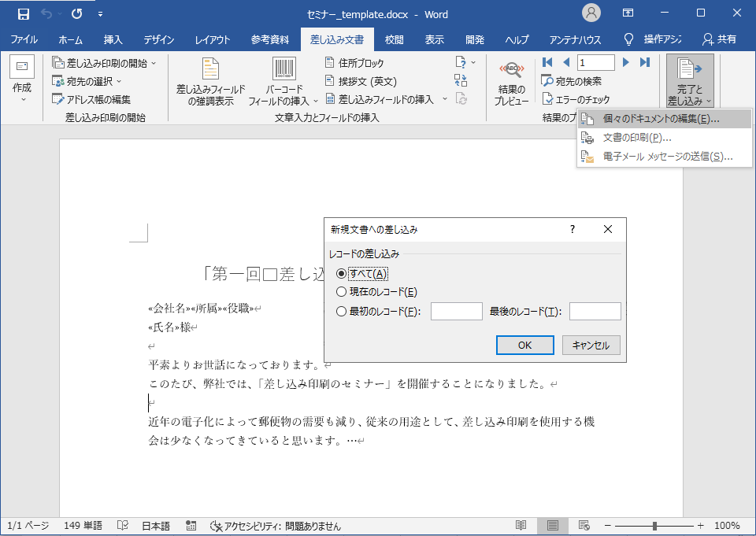Image resolution: width=756 pixels, height=536 pixels.
Task: Select the 現在のレコード radio option
Action: click(341, 292)
